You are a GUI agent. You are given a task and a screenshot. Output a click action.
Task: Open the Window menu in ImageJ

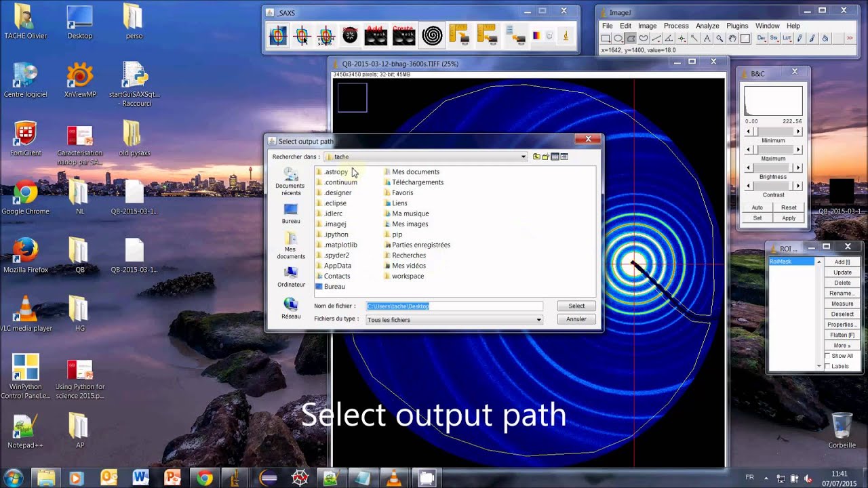[x=768, y=26]
